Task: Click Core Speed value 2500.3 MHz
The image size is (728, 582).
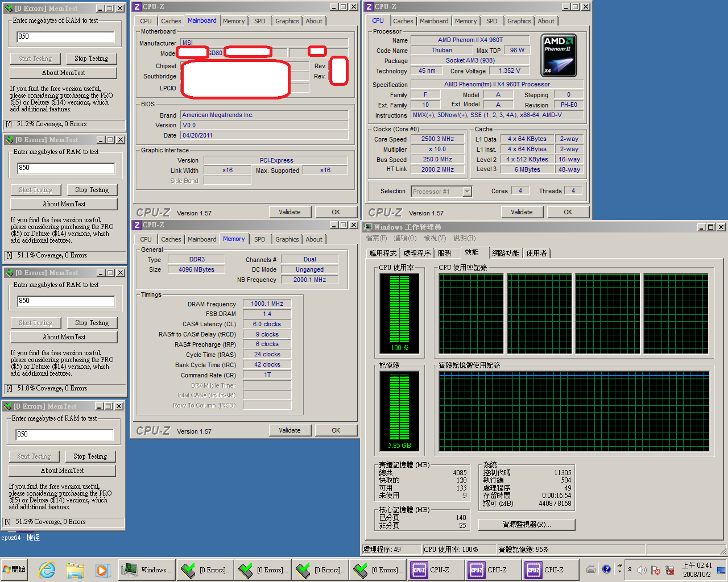Action: point(437,139)
